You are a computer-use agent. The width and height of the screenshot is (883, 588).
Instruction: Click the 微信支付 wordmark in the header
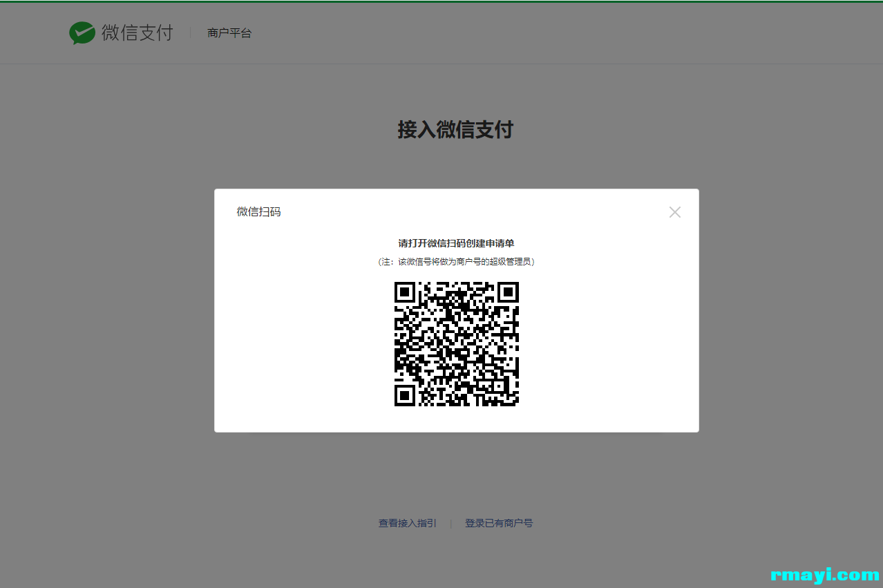[137, 32]
